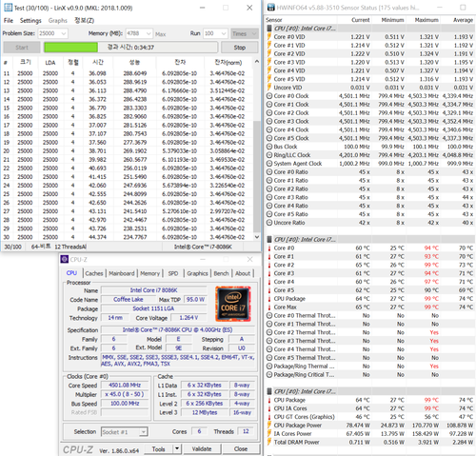Click the Ring/LLC Clock sensor icon
Viewport: 476px width, 456px height.
pyautogui.click(x=269, y=155)
